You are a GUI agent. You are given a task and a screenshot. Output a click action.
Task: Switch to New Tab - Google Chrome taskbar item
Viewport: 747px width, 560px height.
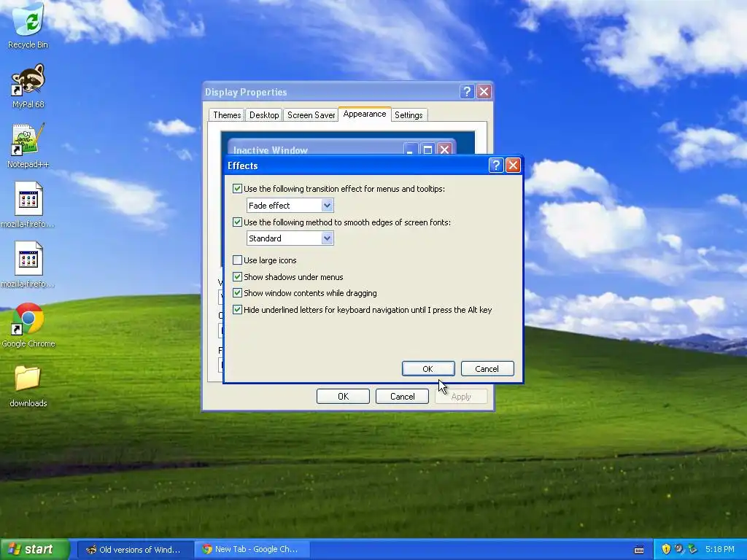pyautogui.click(x=253, y=550)
